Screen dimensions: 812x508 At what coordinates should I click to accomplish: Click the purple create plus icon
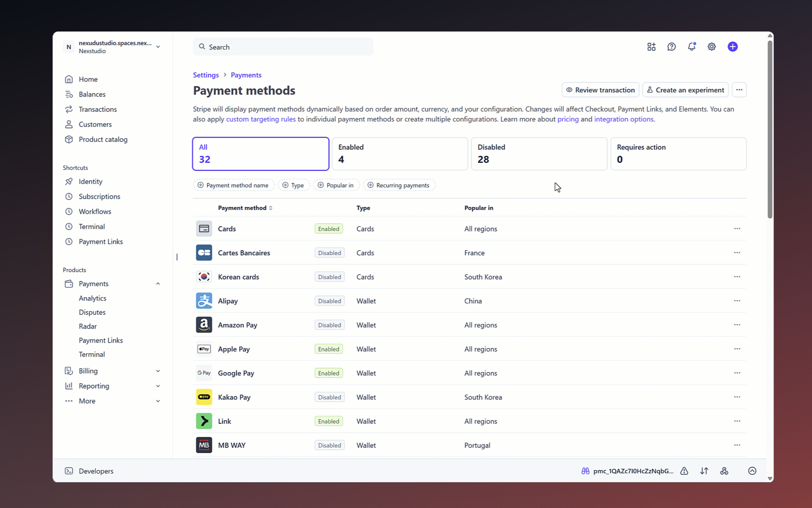point(733,47)
